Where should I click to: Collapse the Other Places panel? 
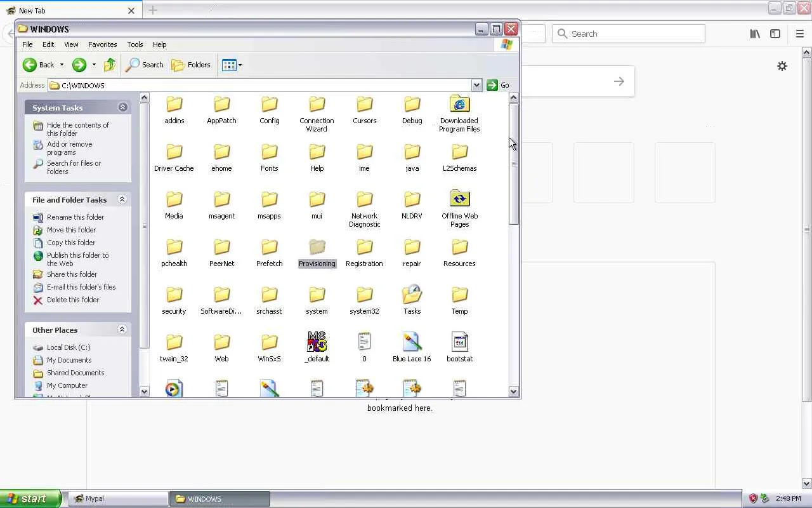[122, 330]
